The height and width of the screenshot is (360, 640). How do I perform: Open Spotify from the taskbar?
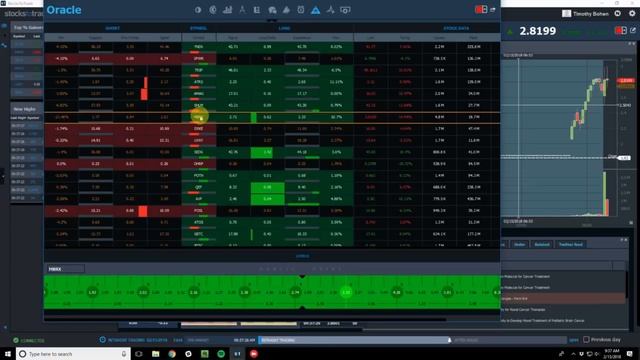coord(221,353)
